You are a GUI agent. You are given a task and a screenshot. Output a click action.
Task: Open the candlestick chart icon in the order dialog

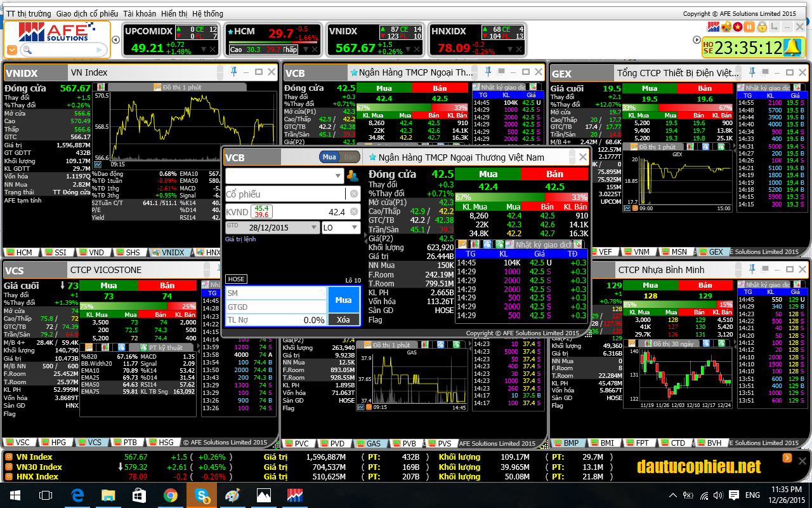click(474, 244)
